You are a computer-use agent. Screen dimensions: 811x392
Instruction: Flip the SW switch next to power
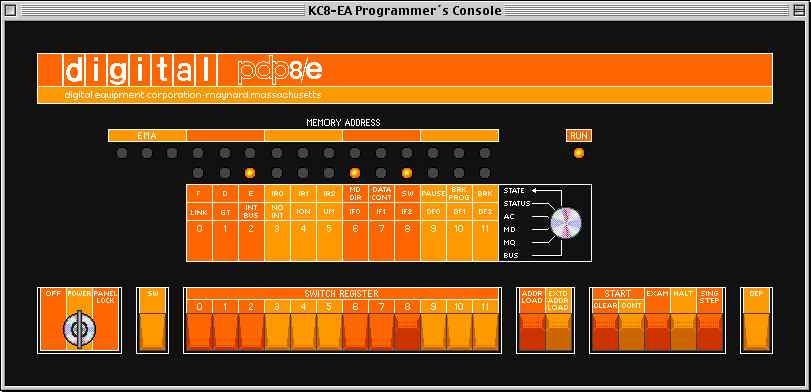(153, 331)
